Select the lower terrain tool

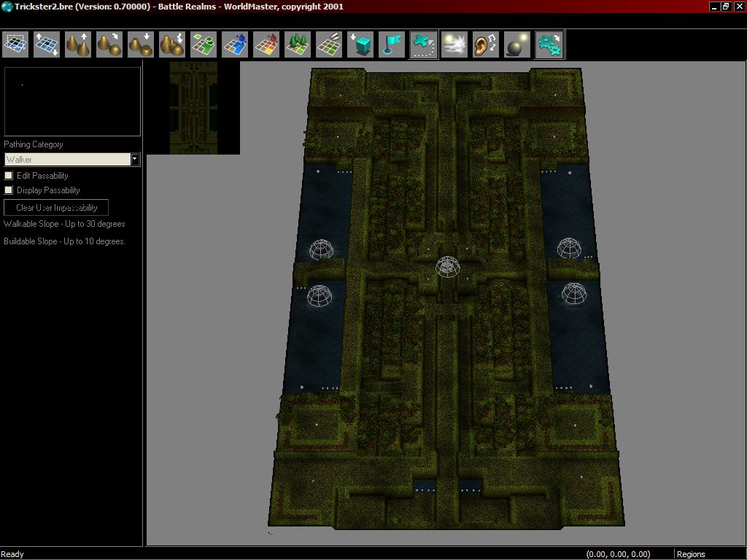(141, 44)
